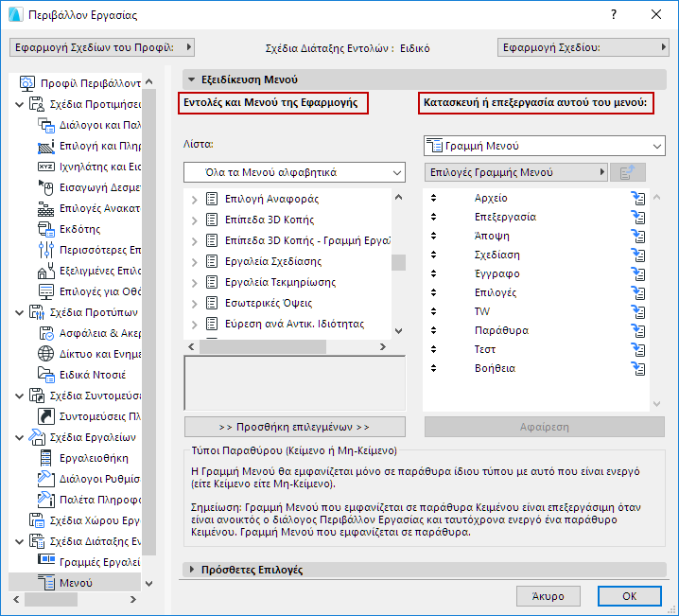The image size is (679, 616).
Task: Select Εύρεση ανά Αντικ. Ιδιότητας row
Action: click(287, 324)
